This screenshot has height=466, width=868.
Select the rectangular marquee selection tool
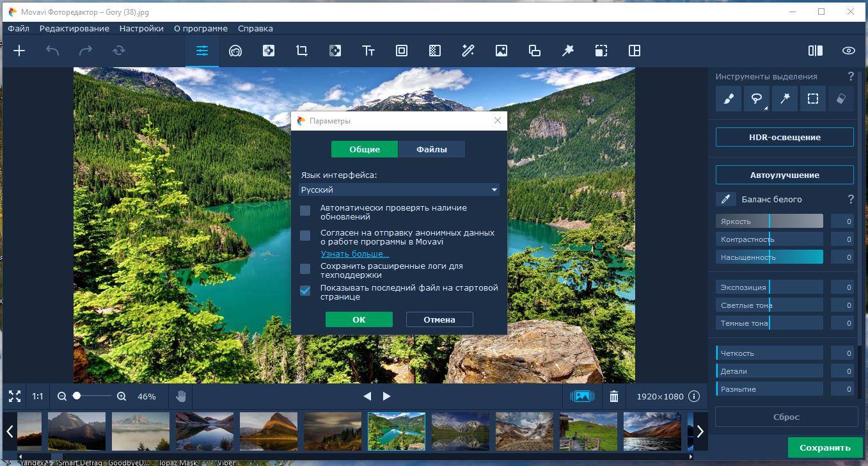point(813,99)
